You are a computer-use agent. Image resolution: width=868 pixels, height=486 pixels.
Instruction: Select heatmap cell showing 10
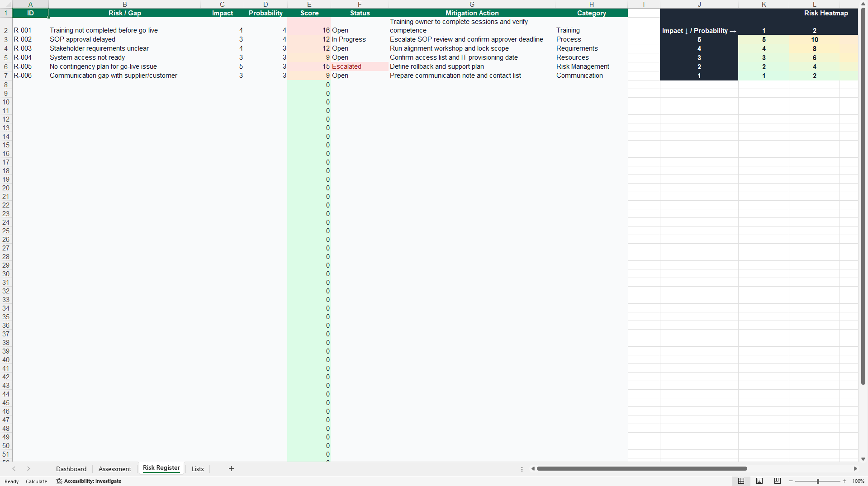tap(814, 40)
